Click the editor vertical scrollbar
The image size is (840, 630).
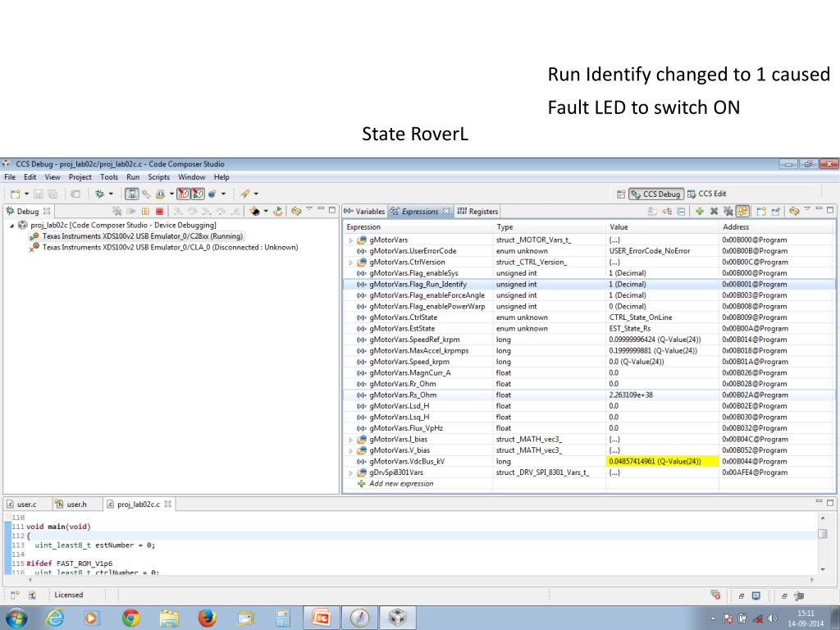[822, 543]
